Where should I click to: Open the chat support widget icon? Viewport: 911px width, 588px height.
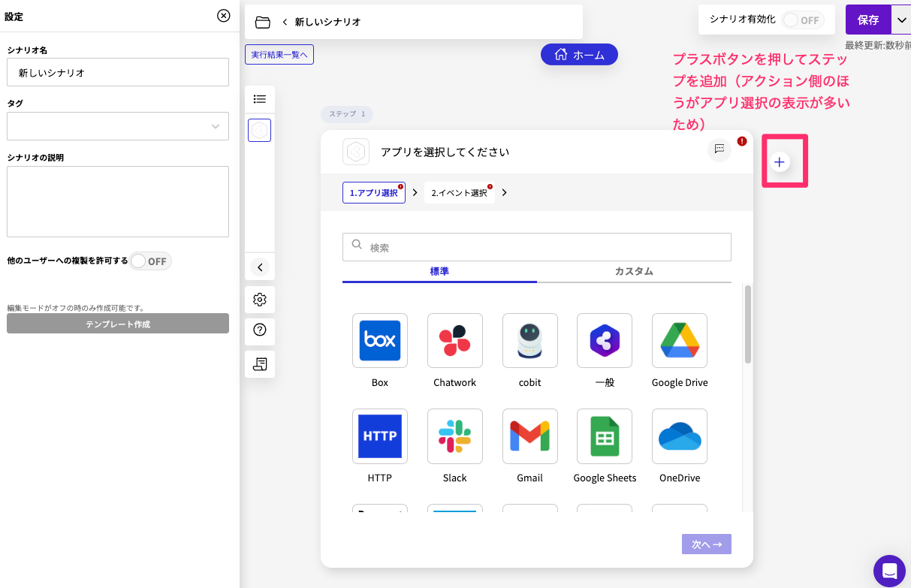tap(889, 571)
